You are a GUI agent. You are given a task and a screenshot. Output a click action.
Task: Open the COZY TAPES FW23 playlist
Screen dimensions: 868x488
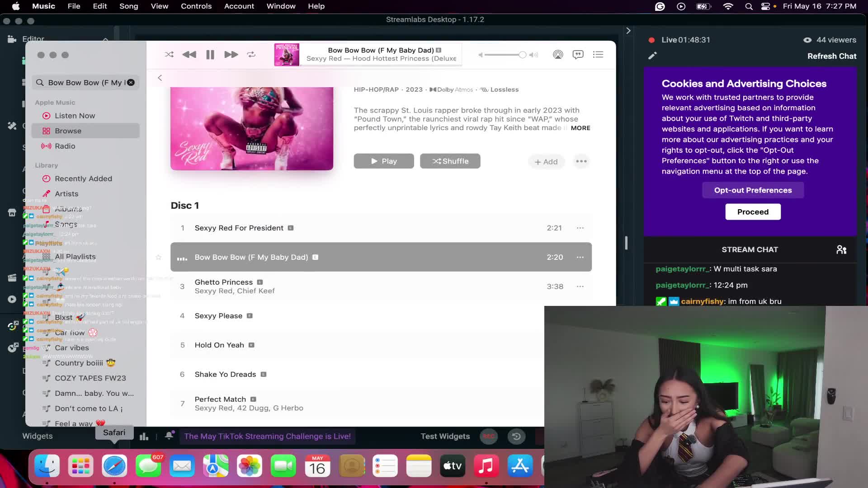(85, 378)
